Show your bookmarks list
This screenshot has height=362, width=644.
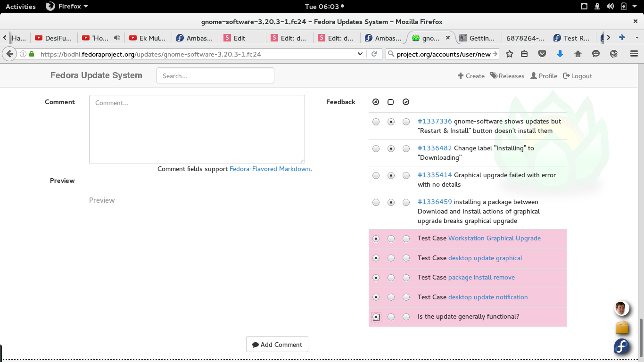coord(524,54)
